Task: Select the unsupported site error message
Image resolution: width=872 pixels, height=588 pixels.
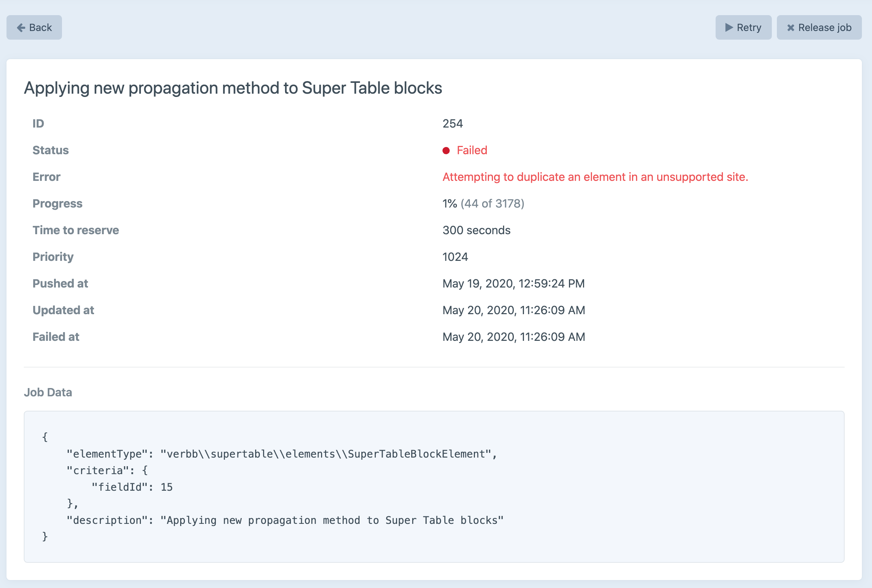Action: (595, 177)
